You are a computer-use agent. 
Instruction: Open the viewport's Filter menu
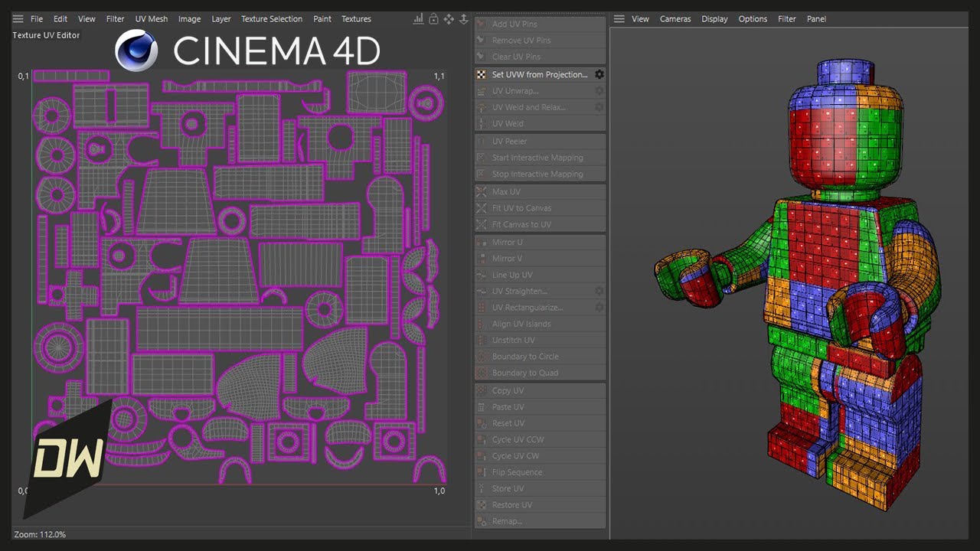point(787,19)
